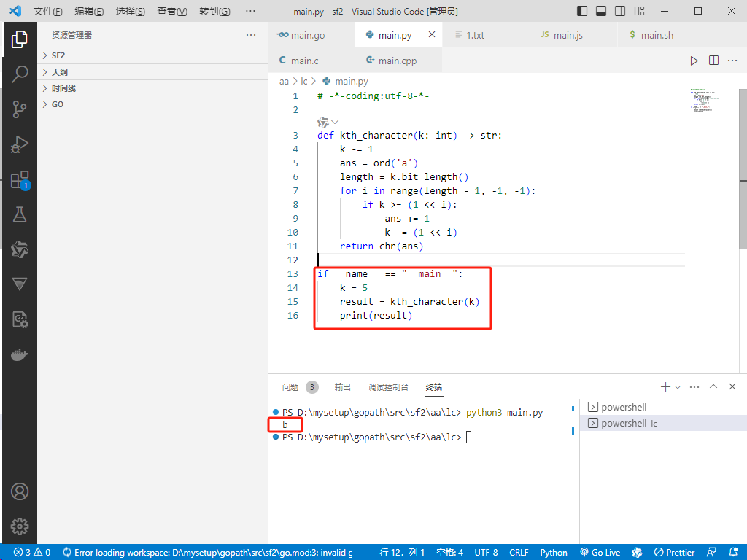Open the 调试控制台 debug console tab
The height and width of the screenshot is (560, 747).
pyautogui.click(x=388, y=387)
